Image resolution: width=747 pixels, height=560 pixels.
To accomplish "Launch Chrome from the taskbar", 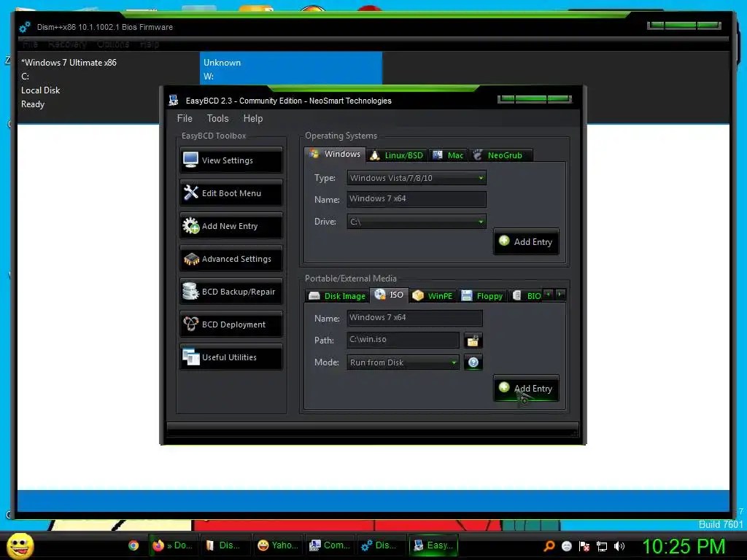I will [x=133, y=545].
